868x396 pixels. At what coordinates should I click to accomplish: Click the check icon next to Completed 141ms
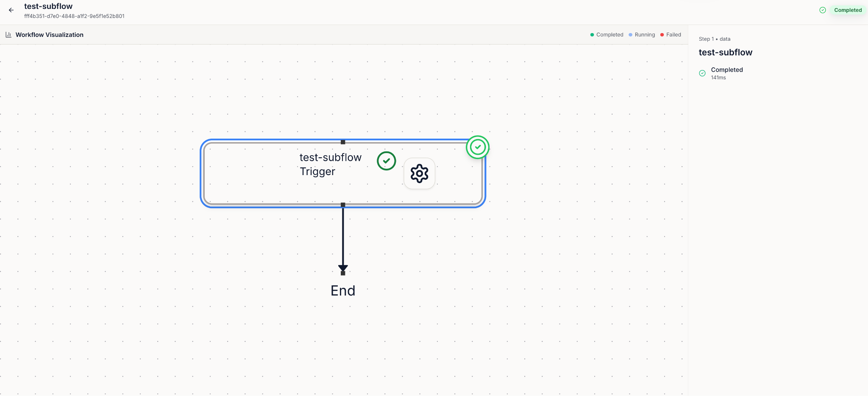(x=702, y=73)
